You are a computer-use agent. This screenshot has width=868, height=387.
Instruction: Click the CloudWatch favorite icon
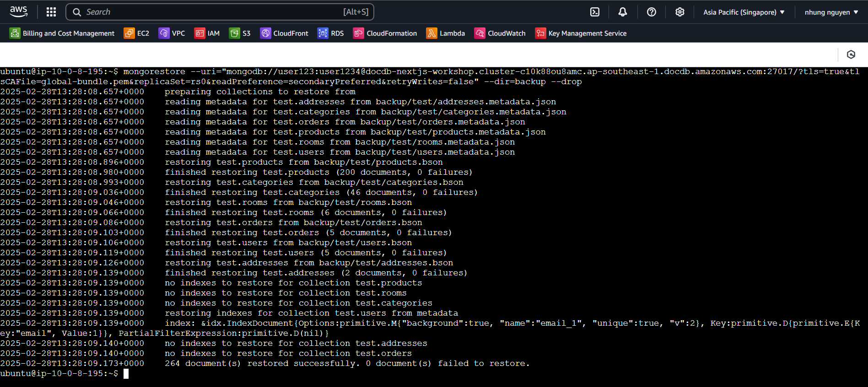point(480,33)
